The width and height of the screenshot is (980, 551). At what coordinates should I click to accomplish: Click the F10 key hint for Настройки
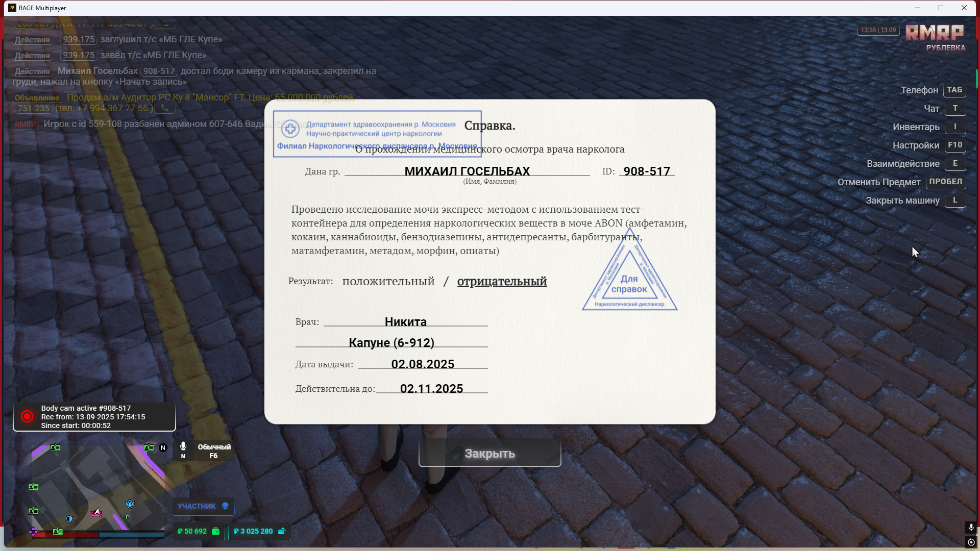955,145
